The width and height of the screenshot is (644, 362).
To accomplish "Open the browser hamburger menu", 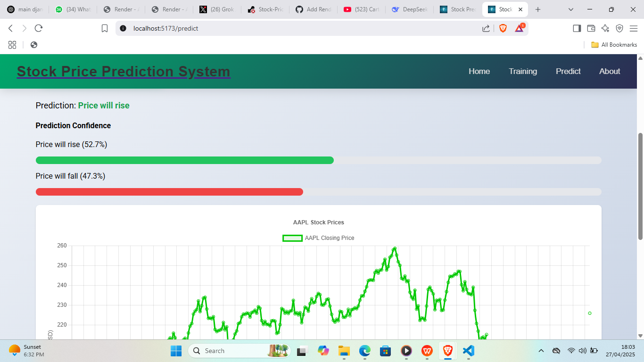I will 634,28.
